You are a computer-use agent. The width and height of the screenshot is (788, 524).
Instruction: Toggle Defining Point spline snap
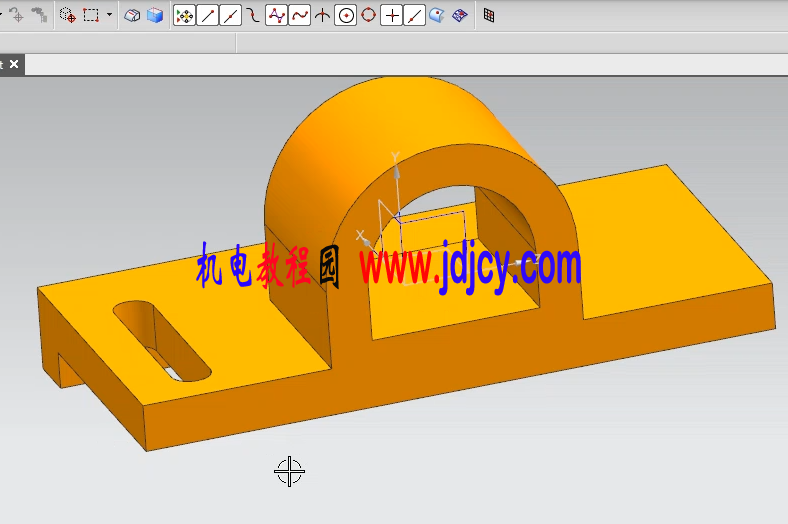300,16
